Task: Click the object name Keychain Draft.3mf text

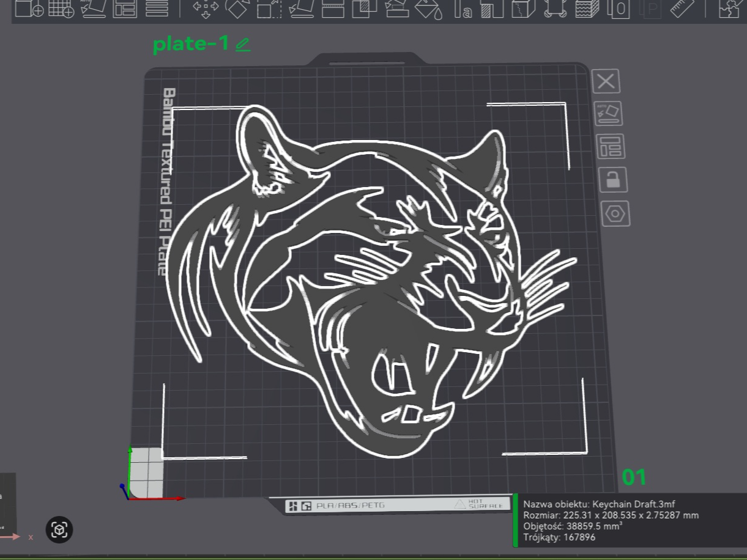Action: [x=634, y=504]
